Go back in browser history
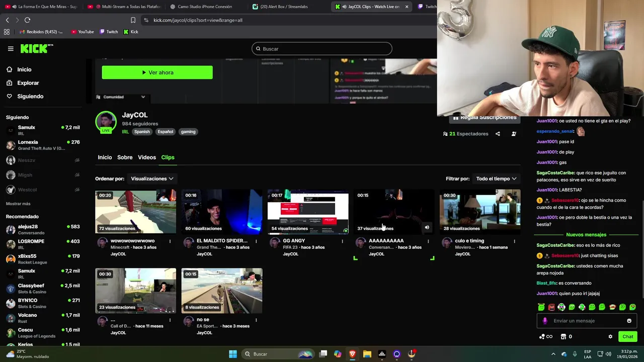This screenshot has width=644, height=362. coord(7,20)
